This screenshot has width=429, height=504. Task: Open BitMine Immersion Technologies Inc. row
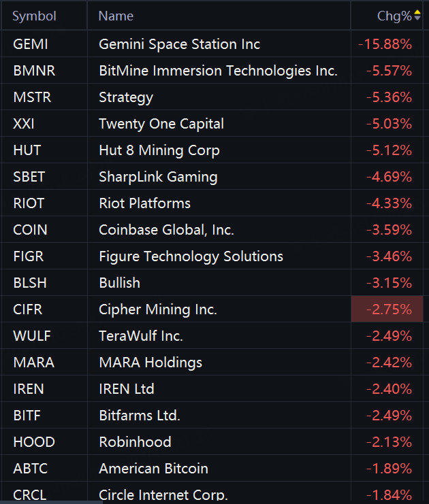[x=218, y=71]
